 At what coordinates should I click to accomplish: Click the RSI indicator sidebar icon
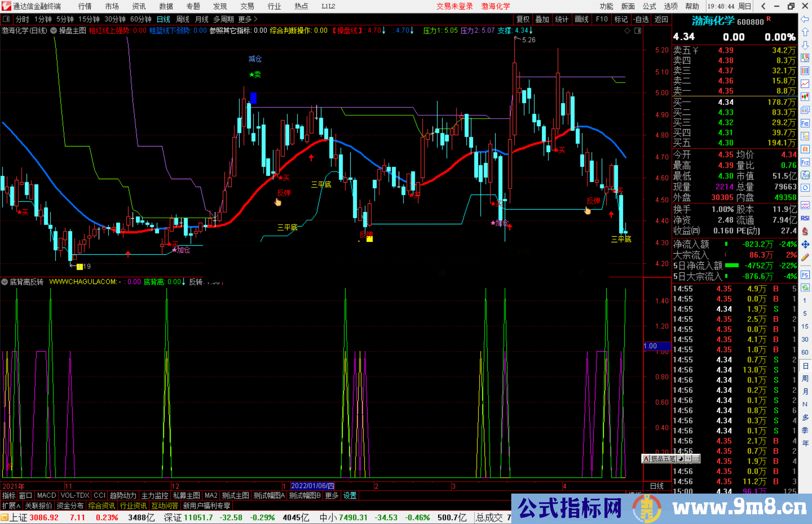coord(805,218)
